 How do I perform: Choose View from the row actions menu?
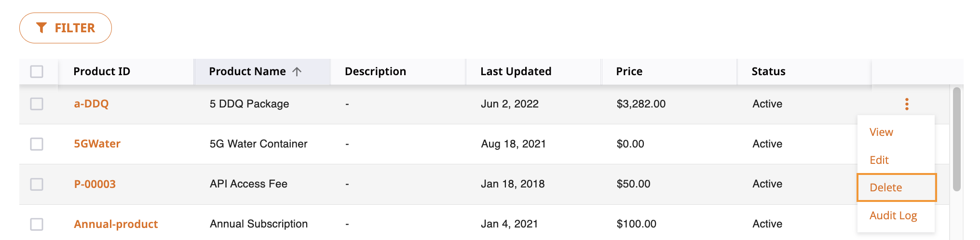pyautogui.click(x=881, y=132)
